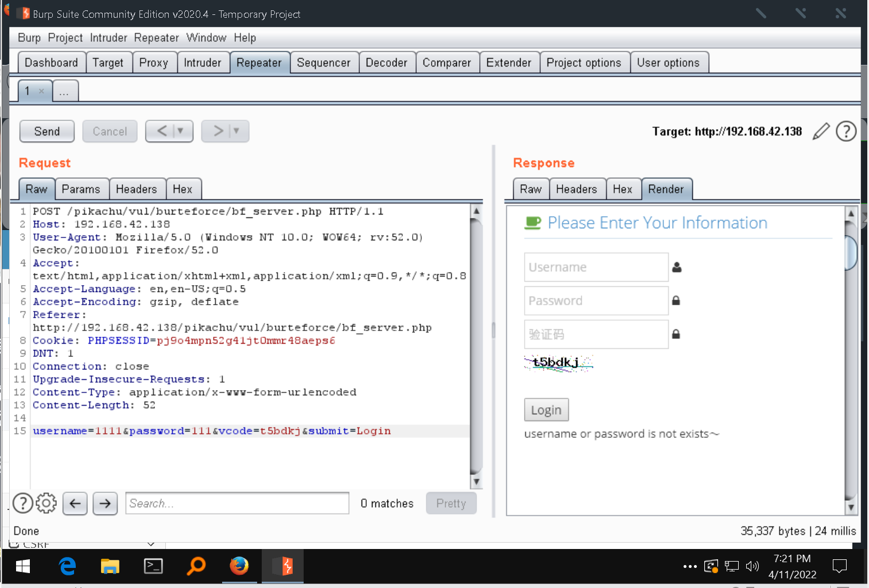Image resolution: width=869 pixels, height=588 pixels.
Task: Open Windows Start menu
Action: pos(23,567)
